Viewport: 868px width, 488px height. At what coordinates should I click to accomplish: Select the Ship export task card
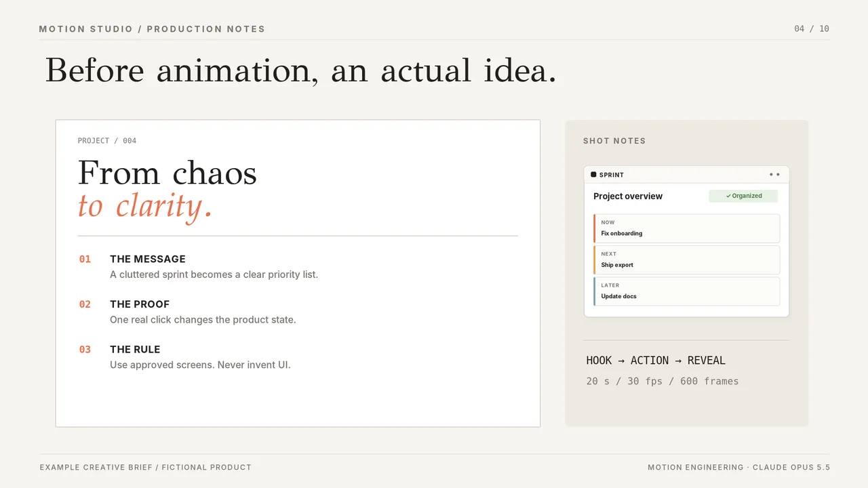pos(686,260)
